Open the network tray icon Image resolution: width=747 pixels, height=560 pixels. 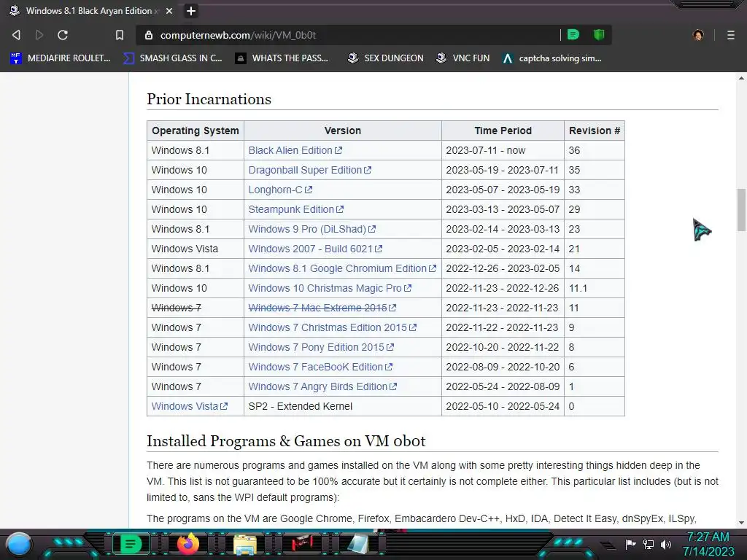[x=649, y=544]
